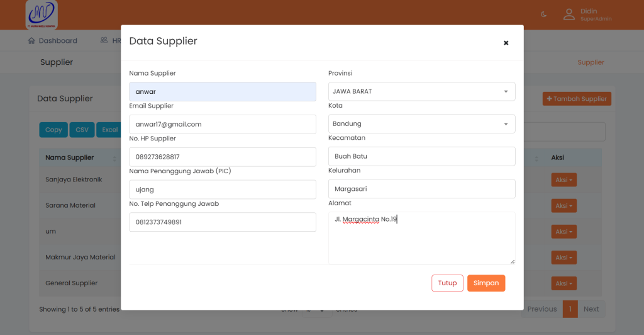Open the Kota dropdown showing Bandung
The image size is (644, 335).
pos(421,124)
